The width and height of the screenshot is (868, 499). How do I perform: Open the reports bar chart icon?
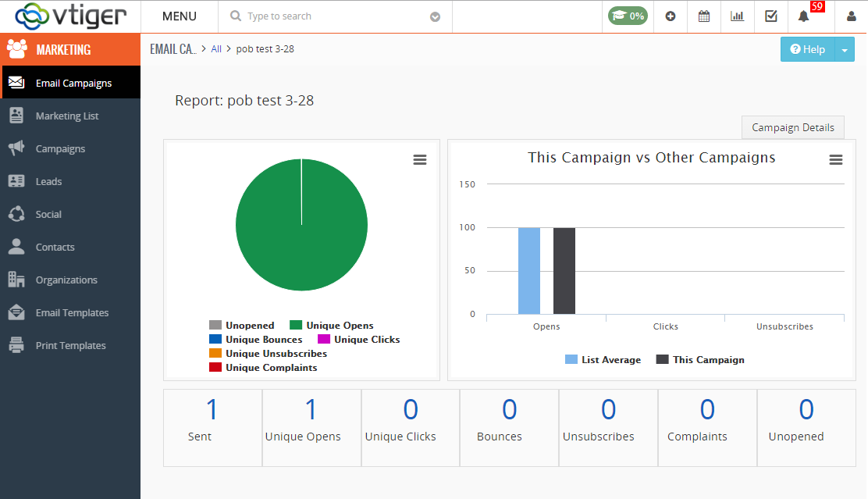click(x=738, y=16)
